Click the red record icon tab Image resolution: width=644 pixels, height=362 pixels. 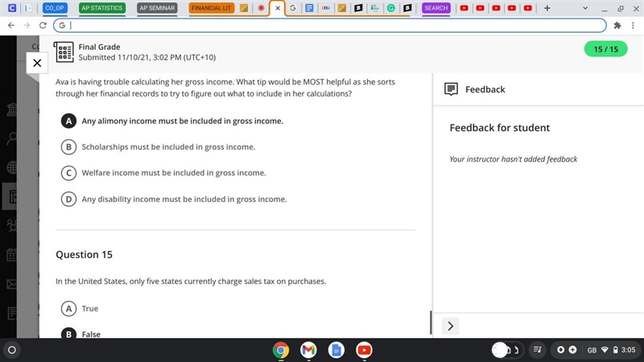261,8
